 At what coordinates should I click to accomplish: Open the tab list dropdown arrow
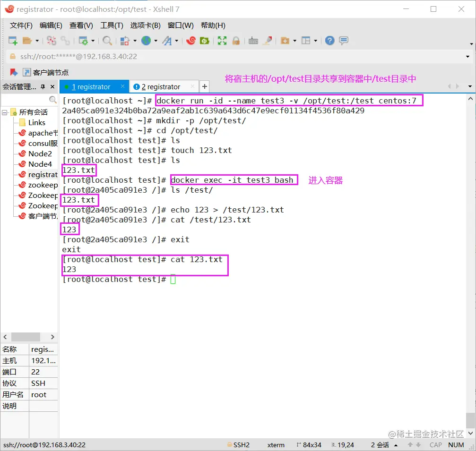(x=470, y=86)
